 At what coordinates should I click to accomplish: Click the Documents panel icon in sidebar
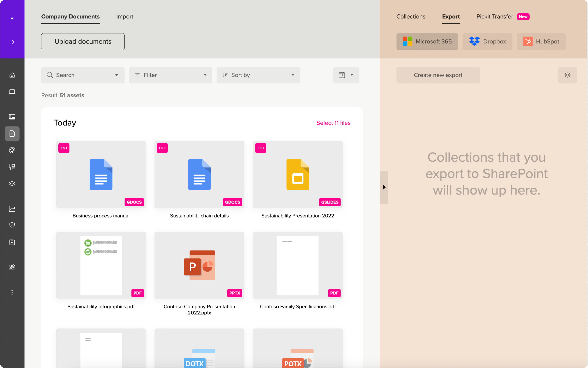(x=12, y=134)
